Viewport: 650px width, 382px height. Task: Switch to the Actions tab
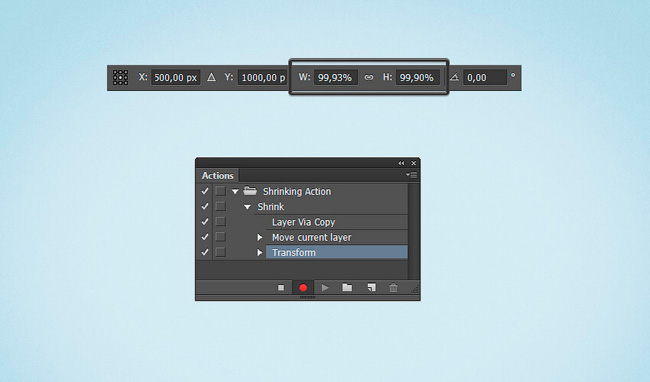click(218, 175)
